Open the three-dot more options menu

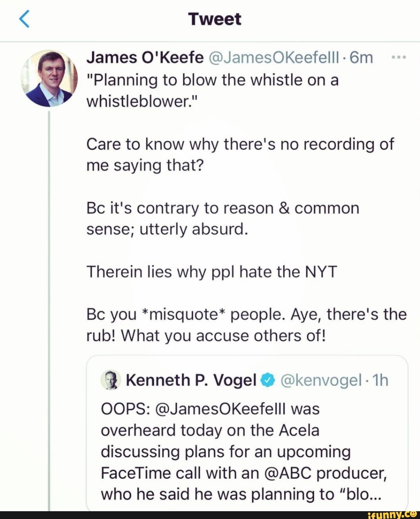click(399, 58)
